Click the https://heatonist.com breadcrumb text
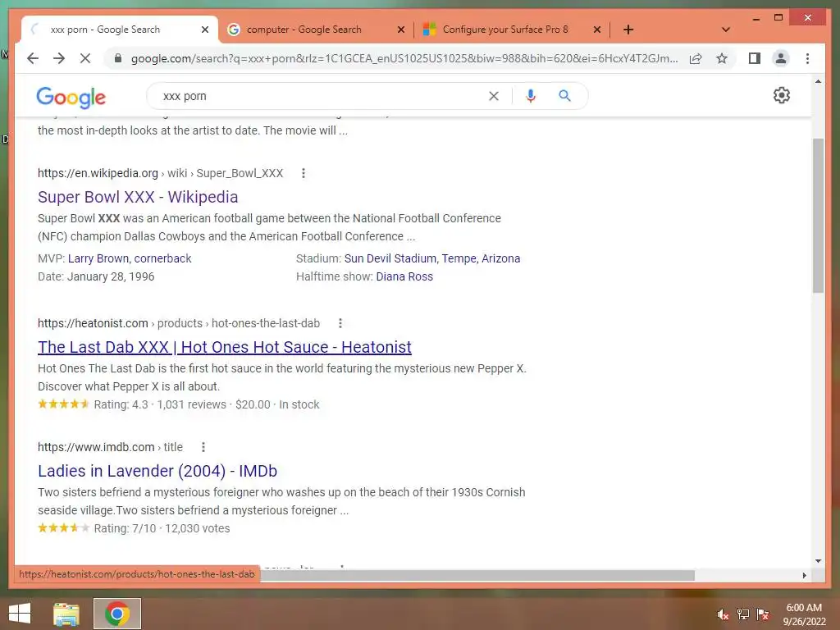The image size is (840, 630). click(x=93, y=323)
